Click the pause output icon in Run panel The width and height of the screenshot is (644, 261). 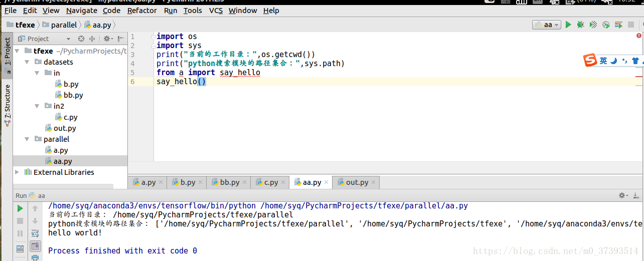tap(20, 233)
